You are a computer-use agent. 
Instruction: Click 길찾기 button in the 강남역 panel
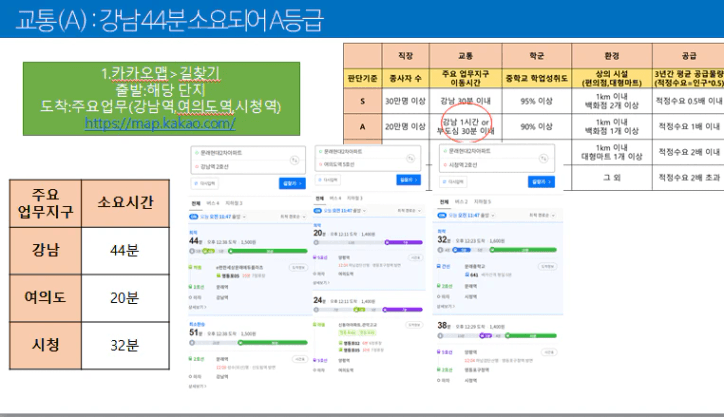[x=292, y=183]
